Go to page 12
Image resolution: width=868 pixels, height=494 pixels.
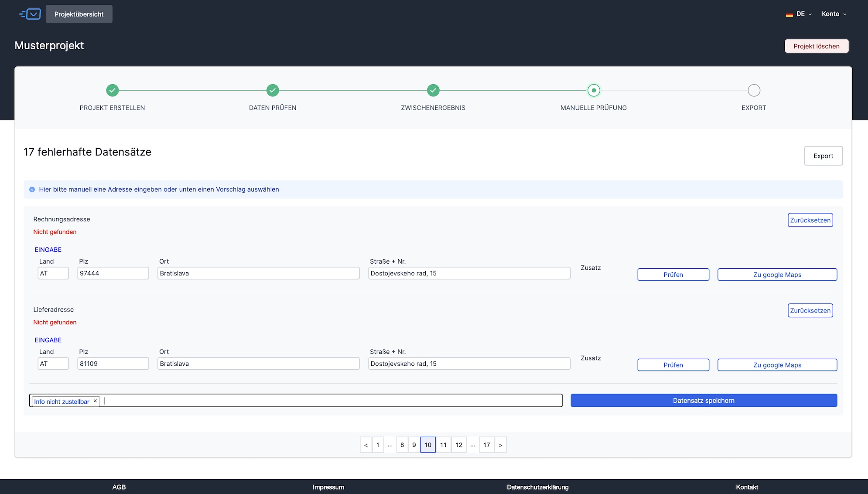coord(459,445)
